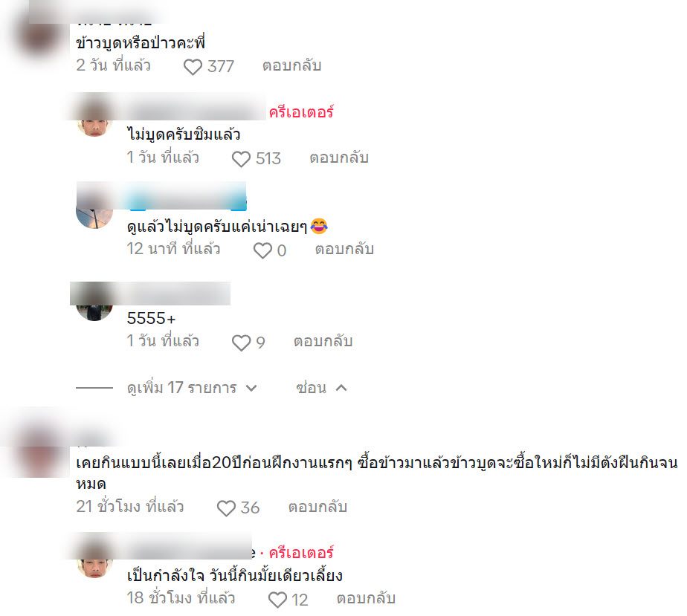The width and height of the screenshot is (687, 616).
Task: Reply to the 5555+ comment
Action: 323,341
